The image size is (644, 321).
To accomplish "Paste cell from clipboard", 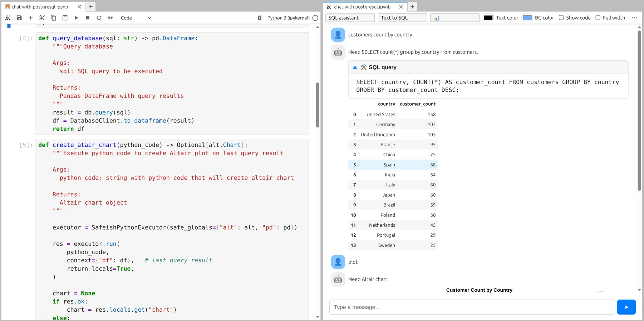I will click(65, 18).
